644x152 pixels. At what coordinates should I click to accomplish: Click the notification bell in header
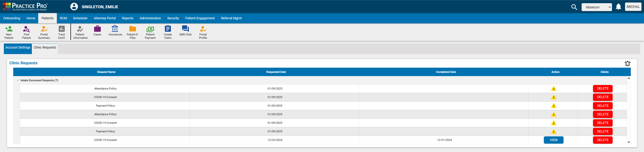pos(618,7)
